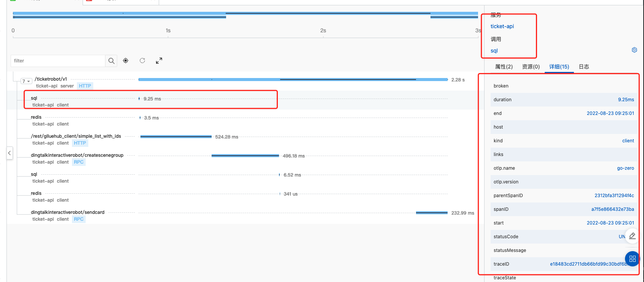Click the HTTP tag on /ticketrobot/v1
Viewport: 644px width, 282px height.
(85, 86)
